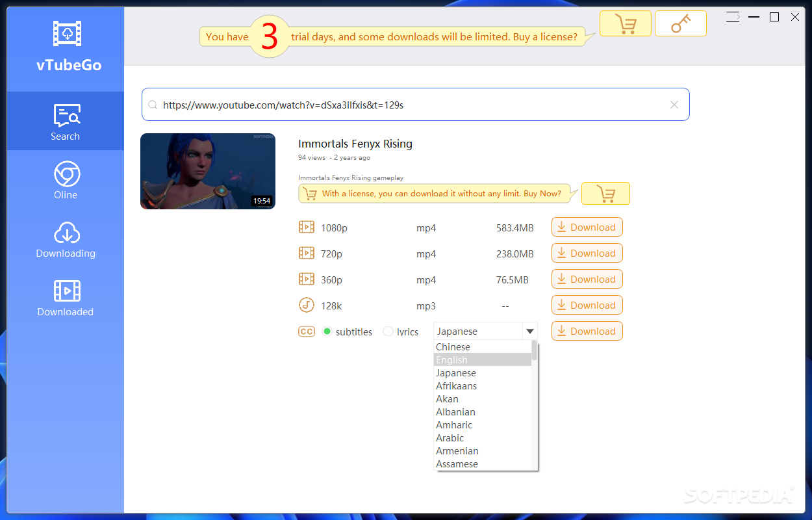Choose Akan from the language list
This screenshot has width=812, height=520.
pos(483,399)
